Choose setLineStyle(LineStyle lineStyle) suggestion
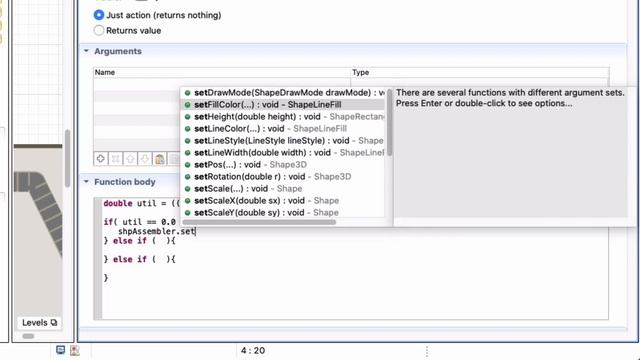Viewport: 640px width, 360px height. pyautogui.click(x=283, y=141)
